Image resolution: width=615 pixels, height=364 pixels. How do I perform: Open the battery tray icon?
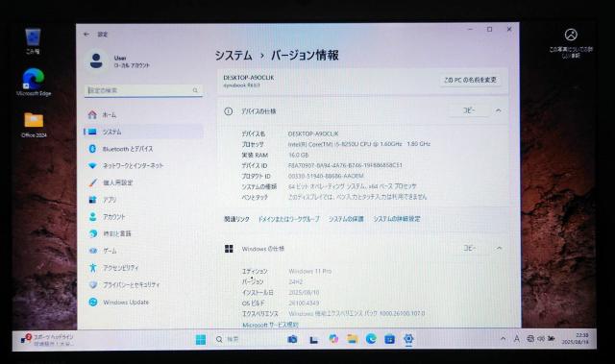552,339
